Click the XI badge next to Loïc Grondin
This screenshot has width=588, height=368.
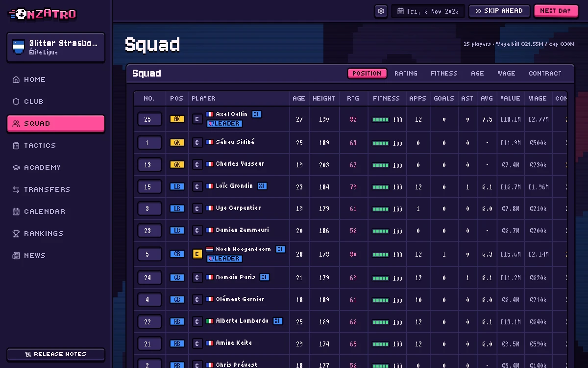pos(262,186)
